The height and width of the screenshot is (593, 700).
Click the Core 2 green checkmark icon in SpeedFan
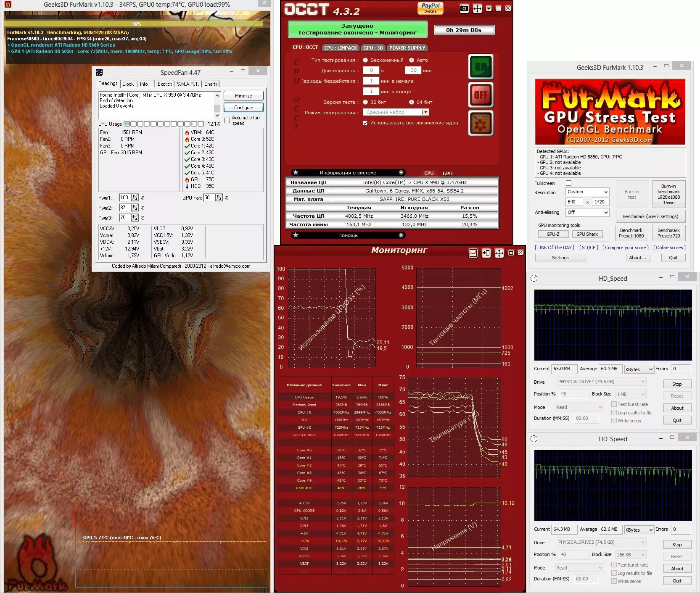tap(187, 153)
